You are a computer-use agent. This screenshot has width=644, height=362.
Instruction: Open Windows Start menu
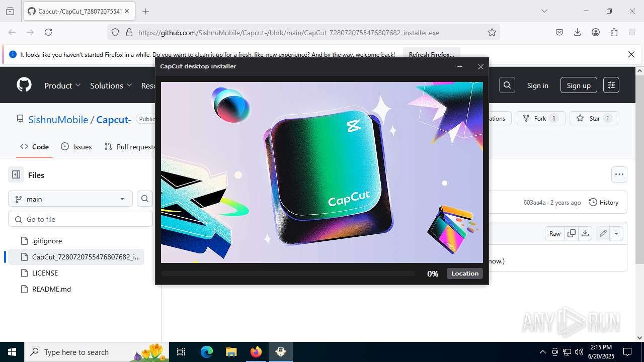12,352
